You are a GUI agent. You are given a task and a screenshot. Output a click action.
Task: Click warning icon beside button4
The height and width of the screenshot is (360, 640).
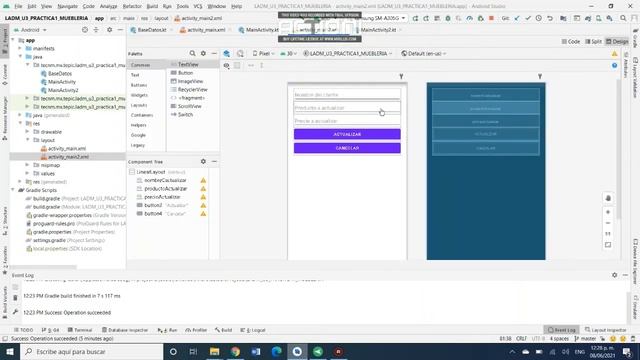pos(203,213)
